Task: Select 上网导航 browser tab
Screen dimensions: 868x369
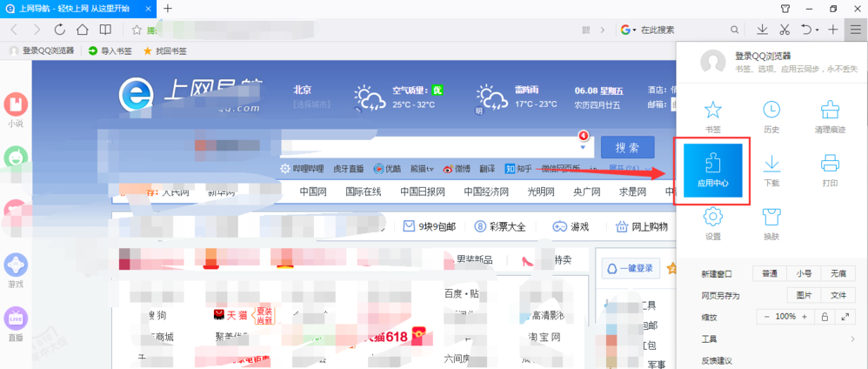Action: pyautogui.click(x=78, y=9)
